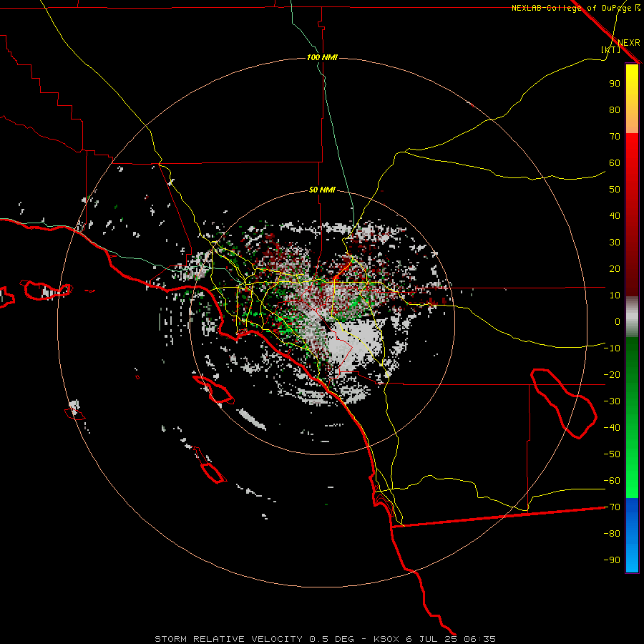The image size is (644, 644).
Task: Click the -90 value on the velocity scale
Action: [x=612, y=560]
